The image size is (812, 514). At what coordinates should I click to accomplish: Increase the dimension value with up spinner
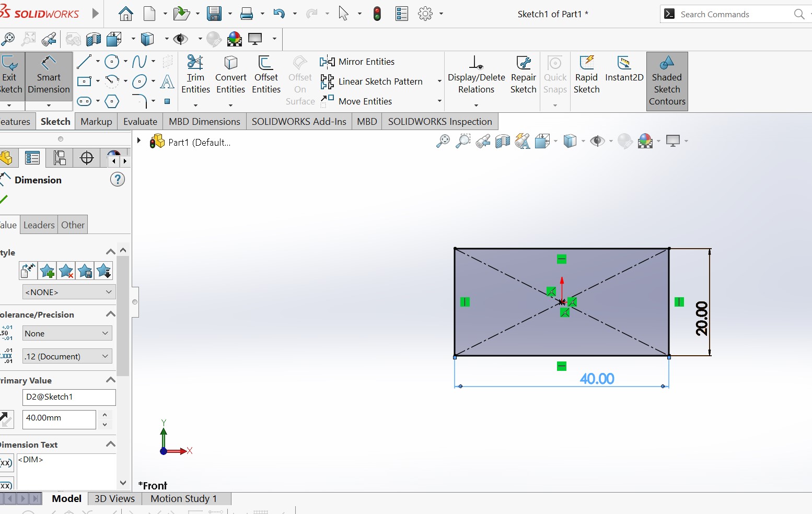[105, 415]
